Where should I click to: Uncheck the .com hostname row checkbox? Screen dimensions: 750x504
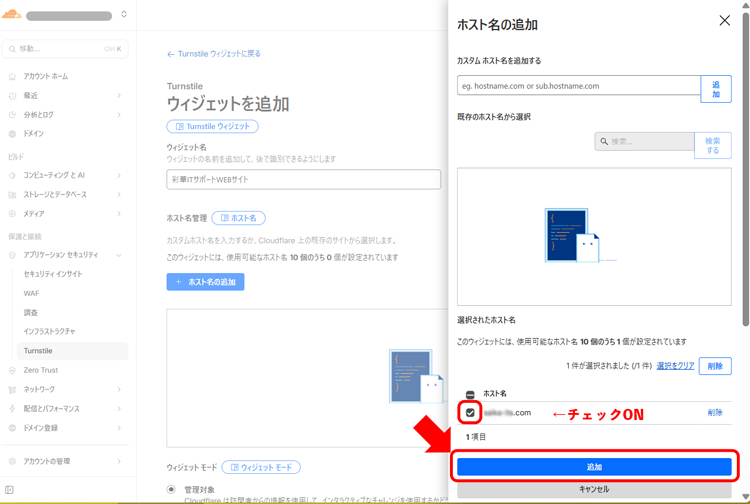tap(470, 413)
